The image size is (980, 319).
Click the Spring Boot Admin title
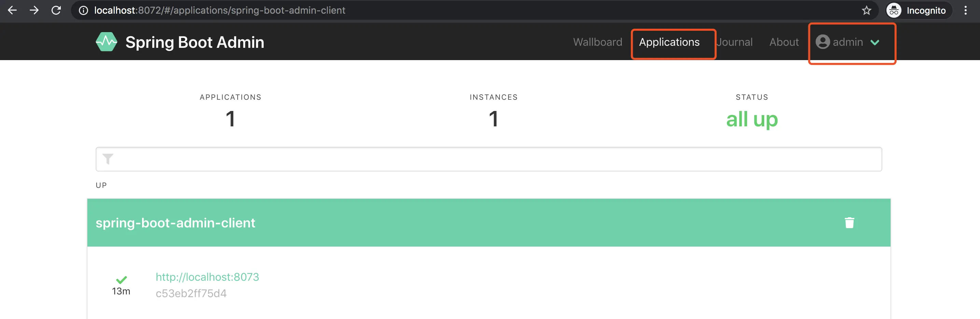pos(195,42)
